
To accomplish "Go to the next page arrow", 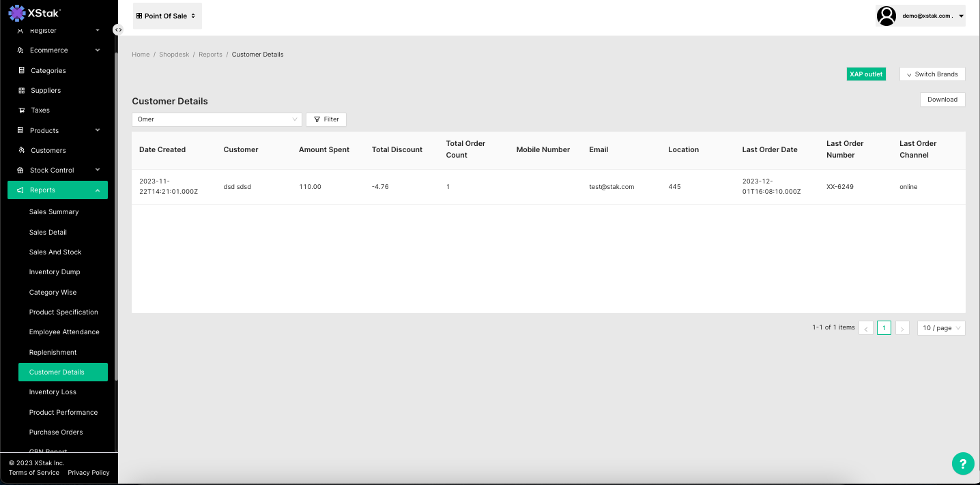I will click(902, 328).
